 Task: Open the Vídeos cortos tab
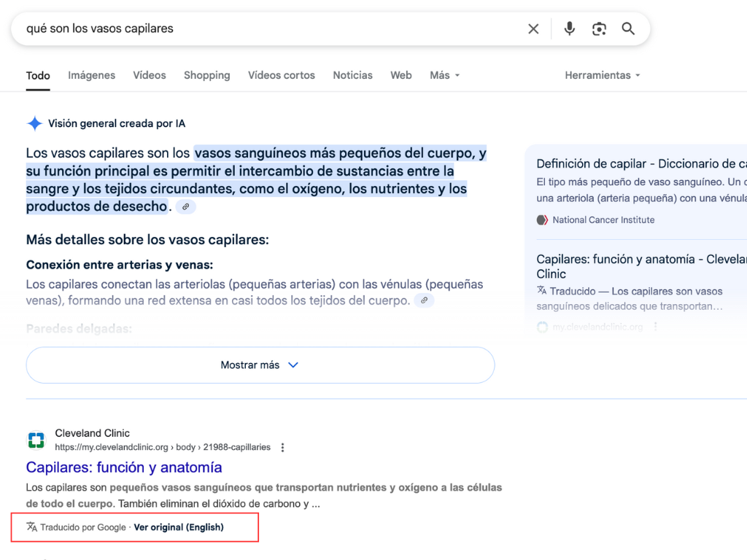[282, 75]
